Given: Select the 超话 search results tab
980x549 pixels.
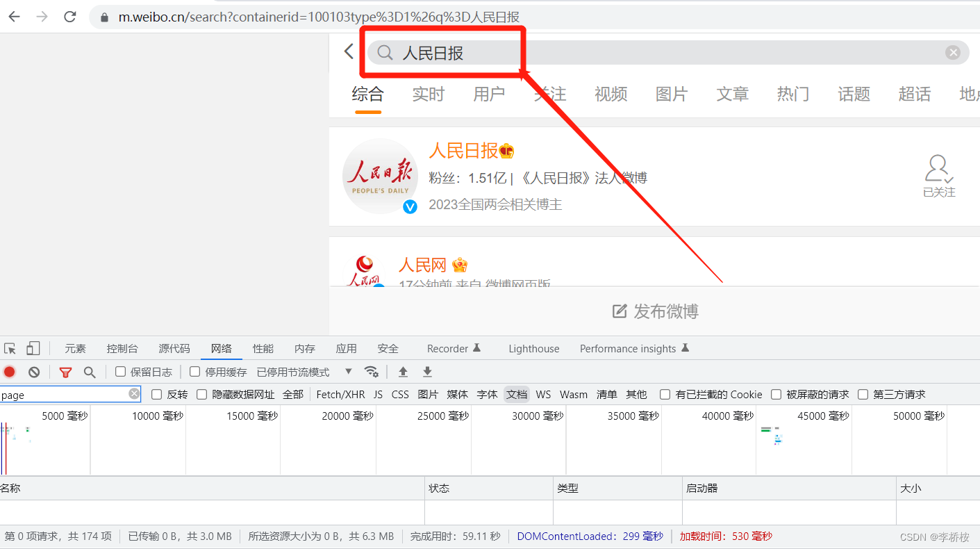Looking at the screenshot, I should point(915,95).
